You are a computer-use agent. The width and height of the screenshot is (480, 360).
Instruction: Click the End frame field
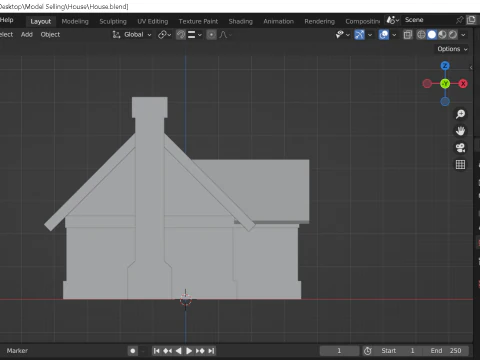click(446, 351)
